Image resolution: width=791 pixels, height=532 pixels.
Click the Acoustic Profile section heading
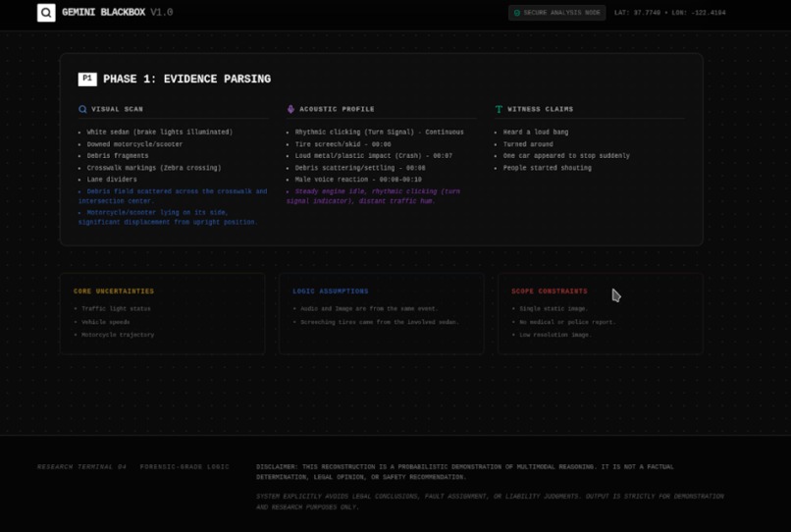coord(337,109)
